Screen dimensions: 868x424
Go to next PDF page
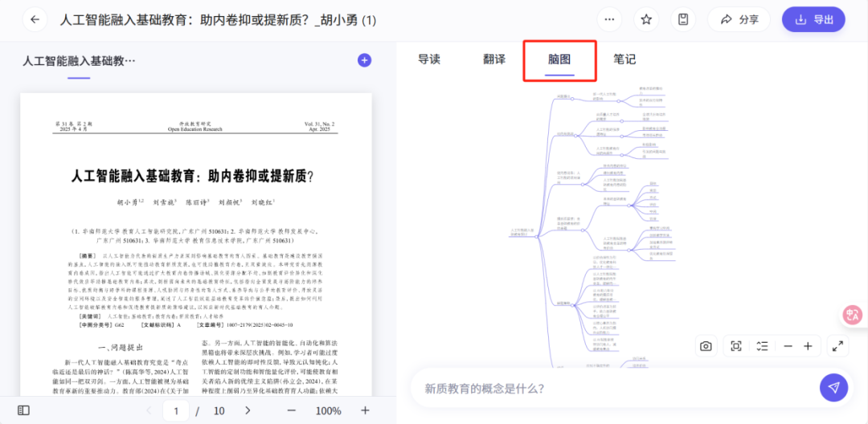point(248,410)
